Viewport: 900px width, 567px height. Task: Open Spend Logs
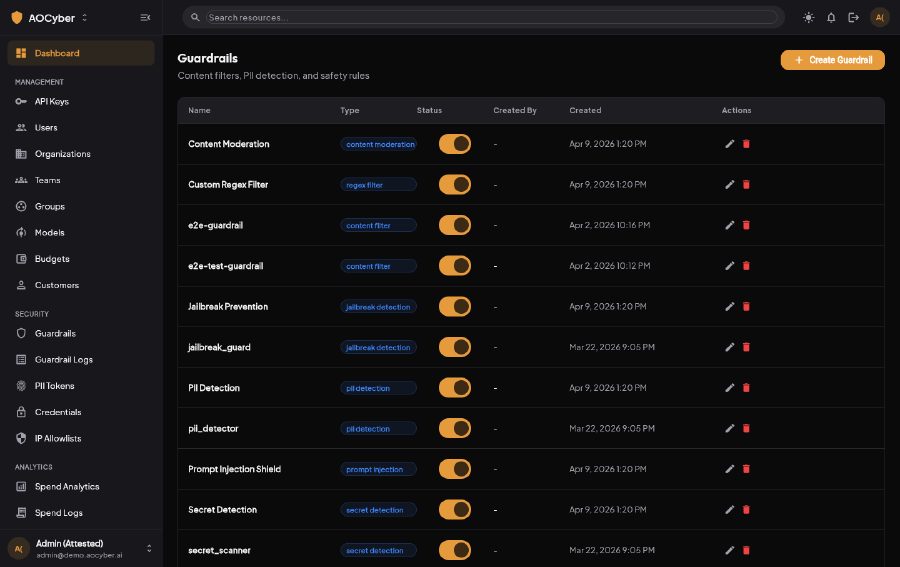click(81, 513)
